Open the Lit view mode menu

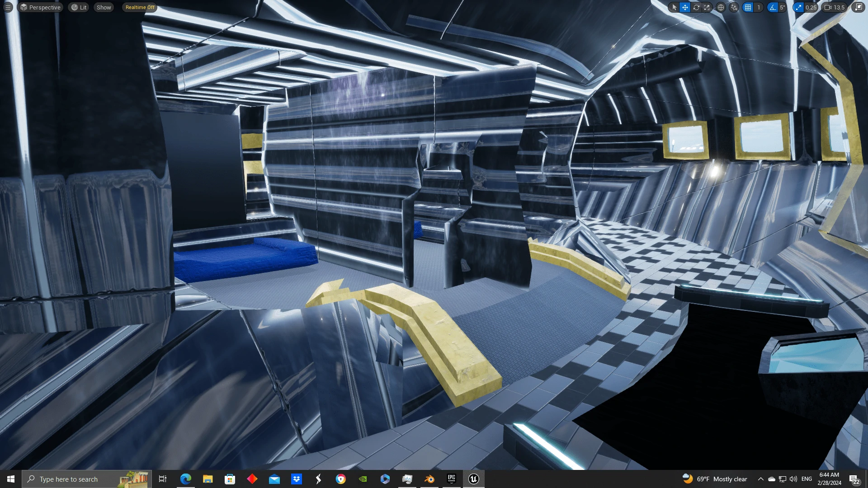click(79, 7)
